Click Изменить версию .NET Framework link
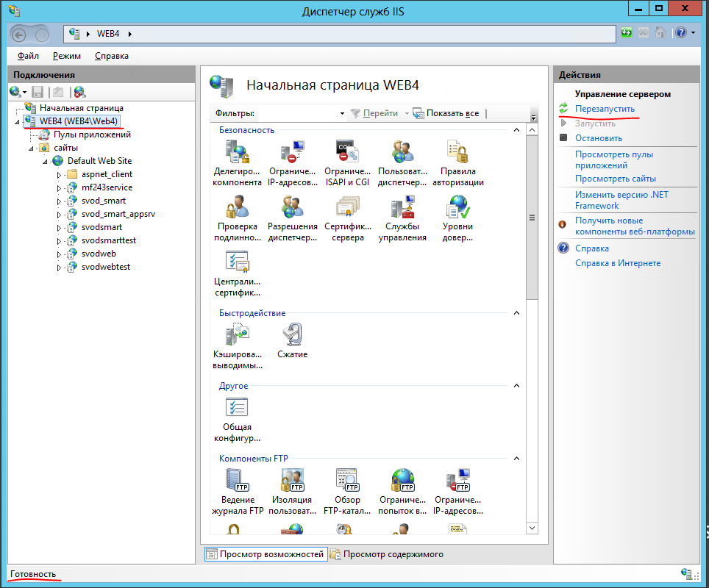This screenshot has width=709, height=588. [x=621, y=200]
